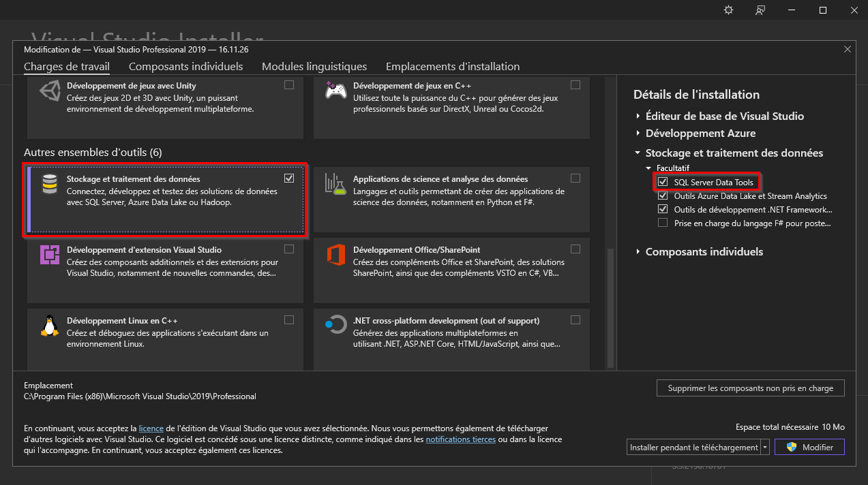Open the installer settings gear
The width and height of the screenshot is (868, 485).
point(728,10)
